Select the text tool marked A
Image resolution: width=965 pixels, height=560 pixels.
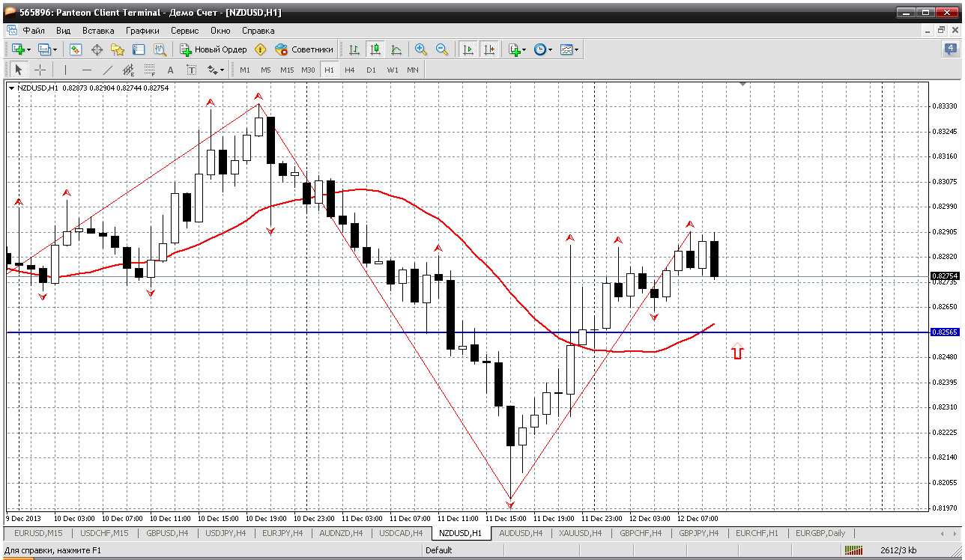(x=170, y=70)
